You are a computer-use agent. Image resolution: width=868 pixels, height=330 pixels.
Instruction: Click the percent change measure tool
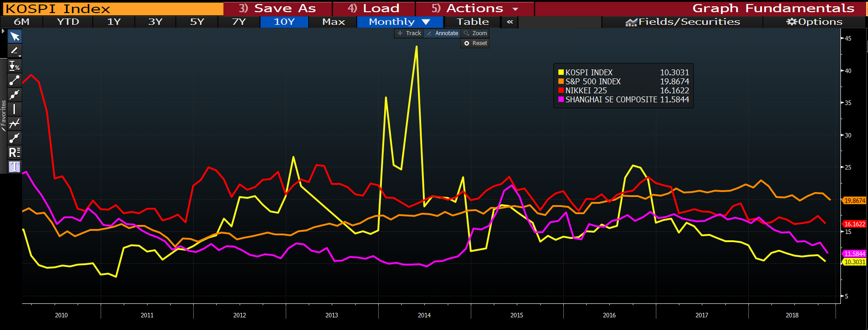coord(14,66)
